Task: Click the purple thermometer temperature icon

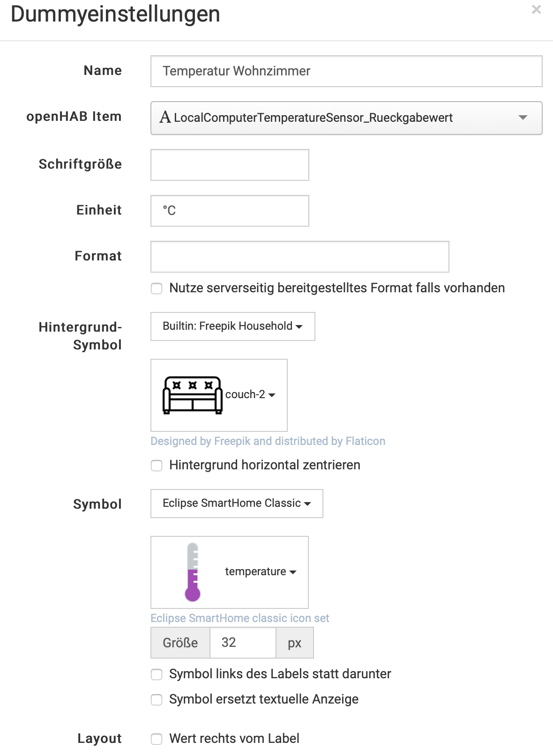Action: (193, 572)
